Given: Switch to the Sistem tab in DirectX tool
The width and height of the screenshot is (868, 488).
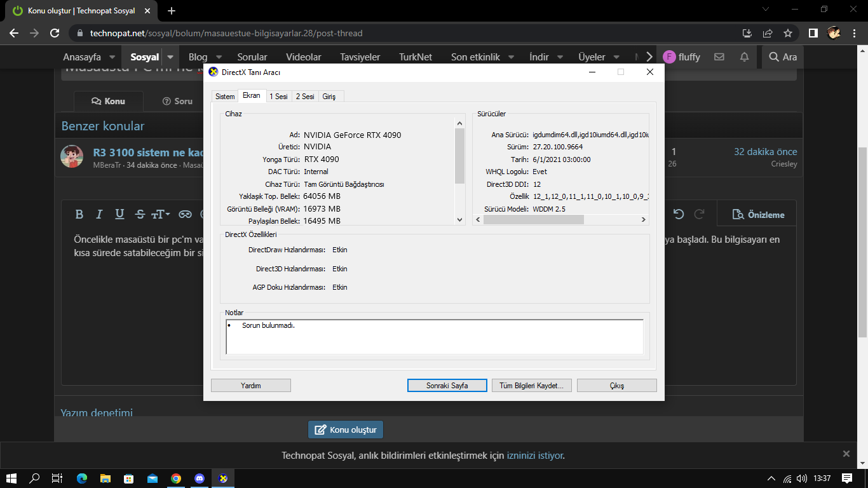Looking at the screenshot, I should click(x=225, y=96).
